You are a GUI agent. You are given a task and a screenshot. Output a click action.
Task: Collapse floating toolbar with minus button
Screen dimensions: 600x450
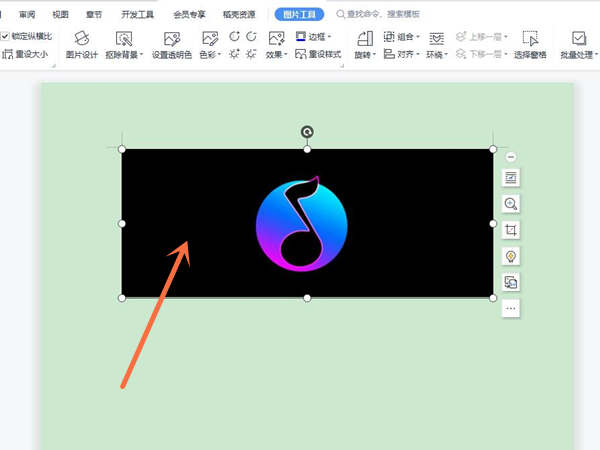pos(511,157)
